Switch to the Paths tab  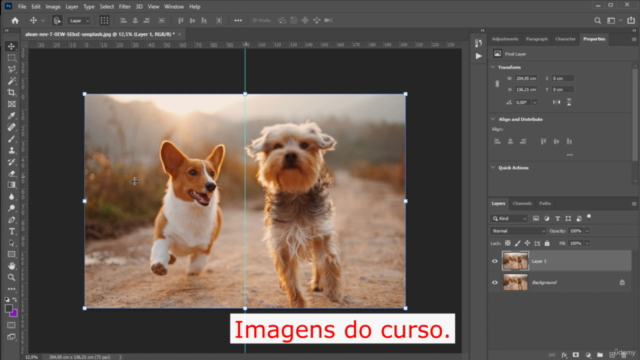point(545,203)
